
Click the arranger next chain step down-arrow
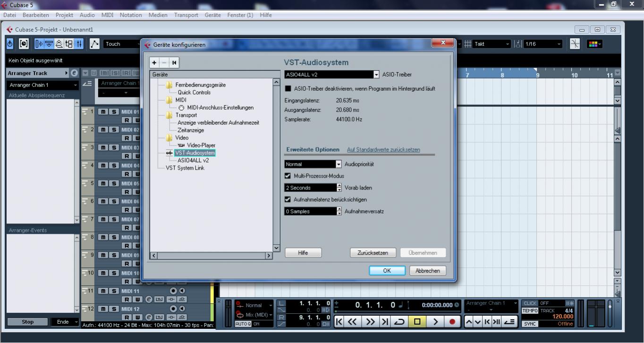click(x=479, y=322)
